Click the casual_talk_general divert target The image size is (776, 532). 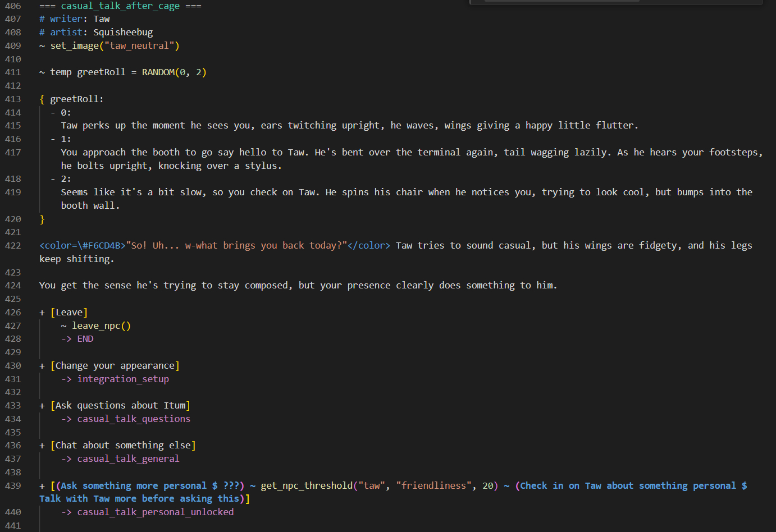point(128,459)
